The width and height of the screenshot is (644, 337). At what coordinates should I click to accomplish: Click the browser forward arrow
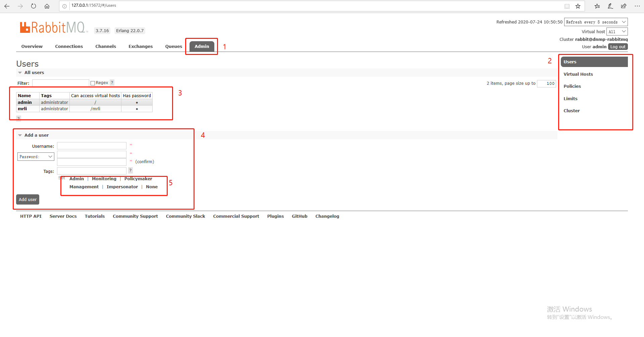[20, 6]
